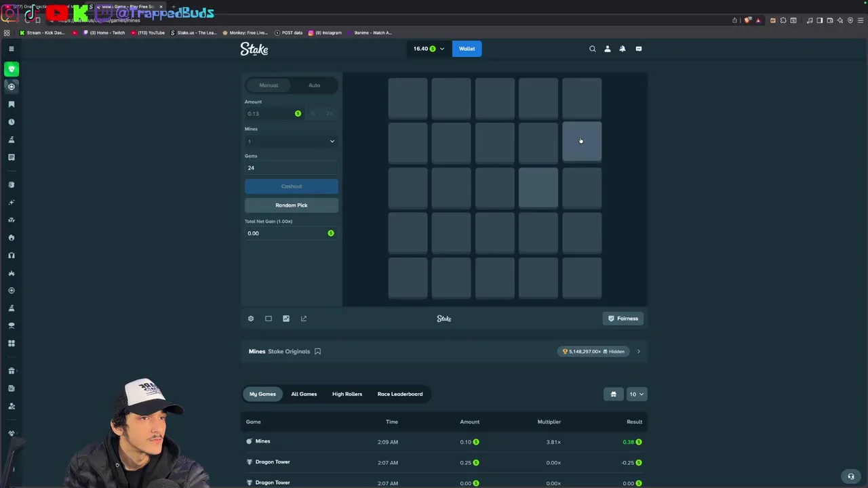The height and width of the screenshot is (488, 868).
Task: Click the Amount input field
Action: tap(274, 114)
